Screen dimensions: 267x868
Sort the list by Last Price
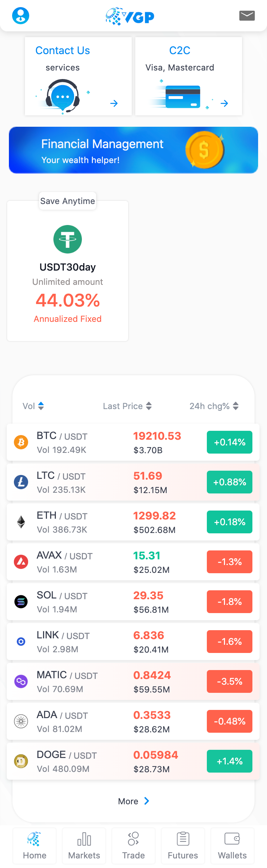coord(127,406)
